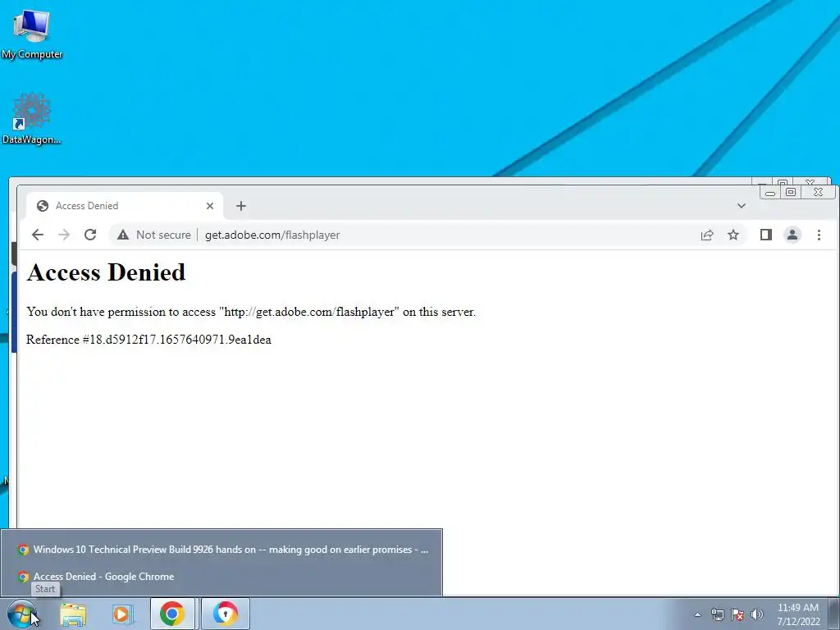This screenshot has height=630, width=840.
Task: Click the Reference #18.d5912f17 text line
Action: point(148,340)
